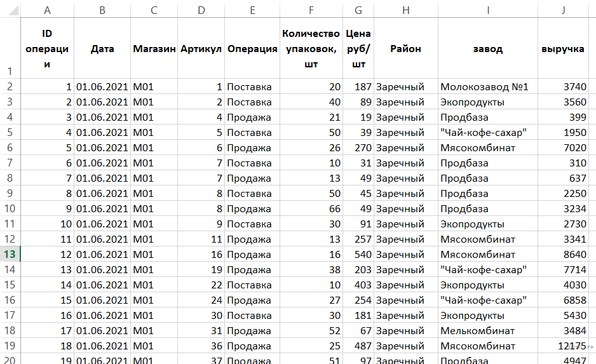Select the "Молокозавод №1" cell
Viewport: 596px width, 364px height.
pyautogui.click(x=484, y=87)
